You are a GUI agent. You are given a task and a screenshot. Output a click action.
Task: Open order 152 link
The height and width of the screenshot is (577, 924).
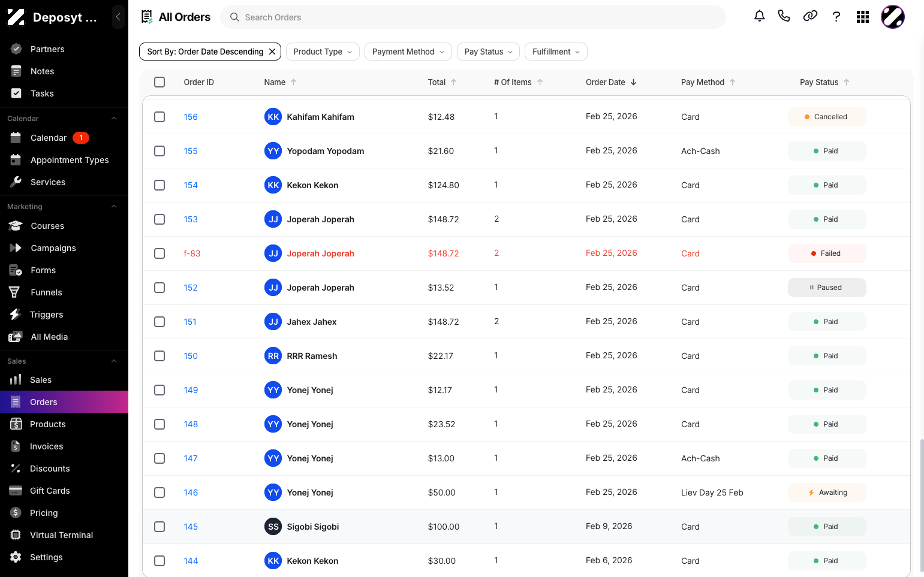pos(191,288)
